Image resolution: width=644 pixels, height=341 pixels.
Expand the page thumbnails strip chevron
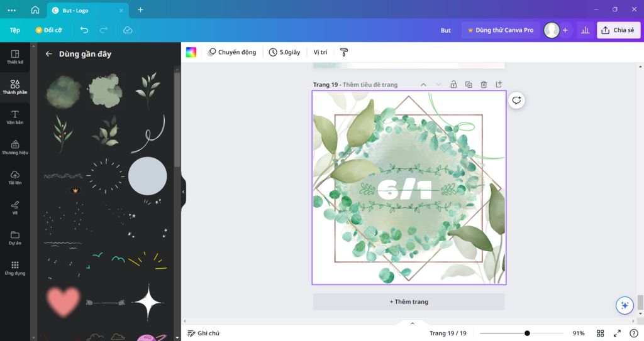coord(413,323)
